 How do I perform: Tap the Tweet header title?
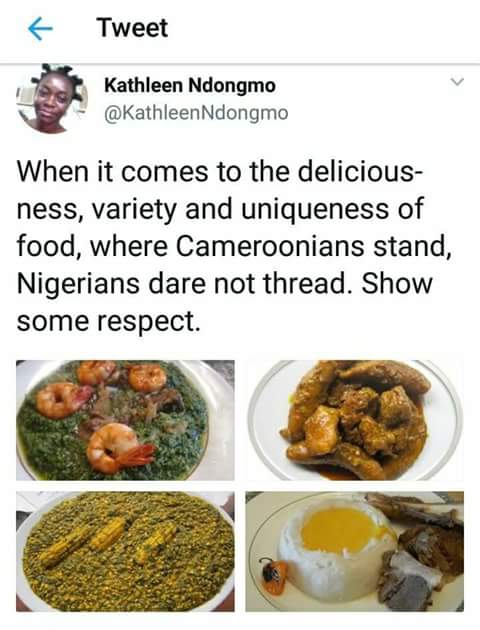(132, 28)
